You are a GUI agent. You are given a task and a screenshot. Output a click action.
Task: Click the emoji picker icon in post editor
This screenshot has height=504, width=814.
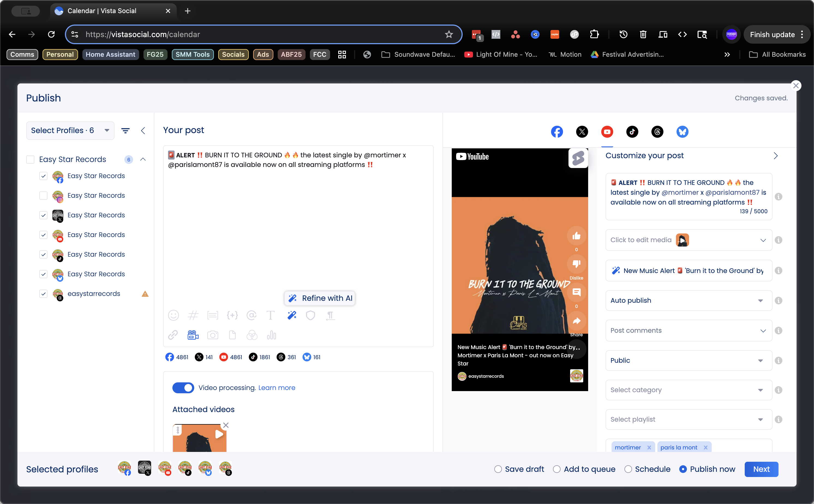tap(173, 315)
